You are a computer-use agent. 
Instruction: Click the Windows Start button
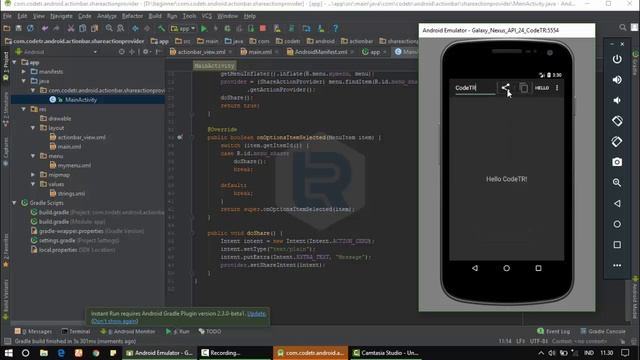(8, 353)
